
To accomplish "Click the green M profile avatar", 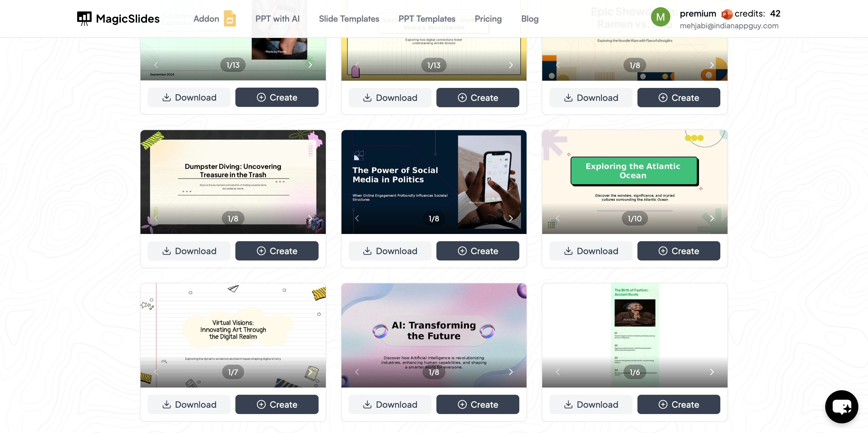I will click(660, 17).
